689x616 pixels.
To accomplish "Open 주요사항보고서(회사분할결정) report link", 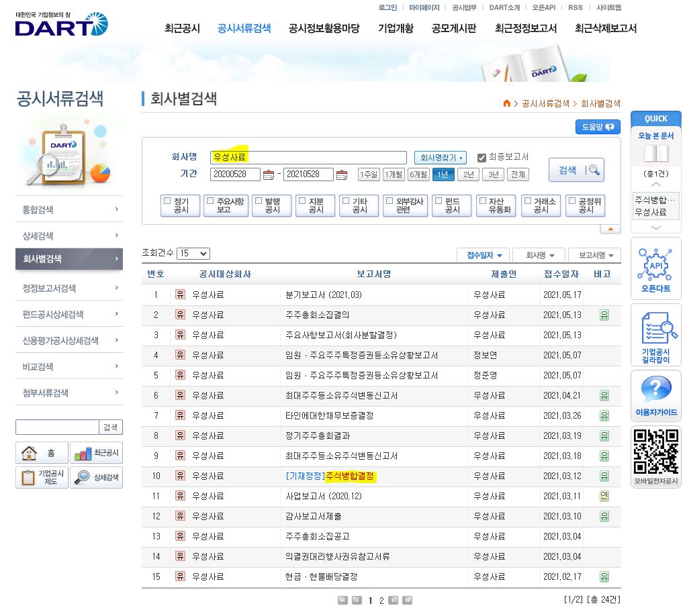I will click(x=341, y=335).
